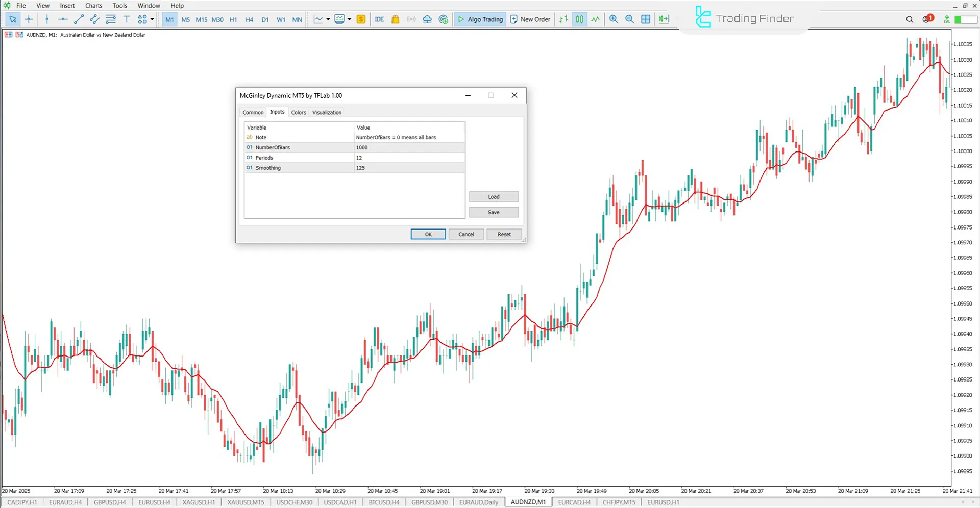Select the trendline drawing tool
This screenshot has height=508, width=980.
tap(79, 19)
